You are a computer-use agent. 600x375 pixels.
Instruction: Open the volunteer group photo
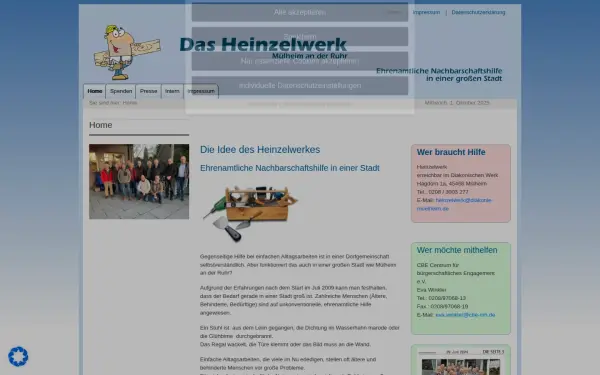(139, 181)
